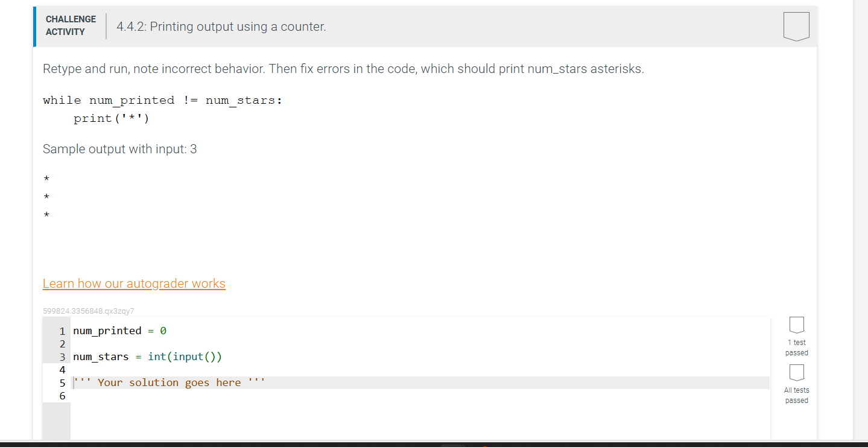Click the chevron completion badge beside the activity title
Viewport: 868px width, 447px height.
[x=796, y=25]
